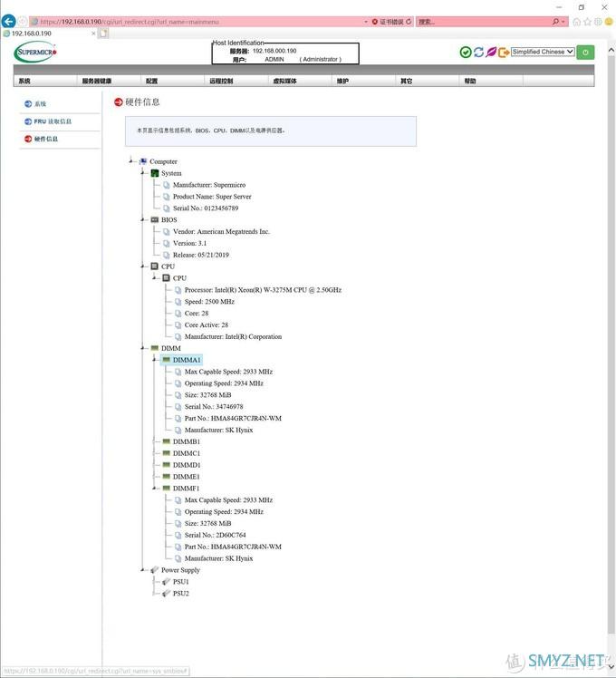The width and height of the screenshot is (616, 678).
Task: Select the BIOS chip icon
Action: pos(155,219)
